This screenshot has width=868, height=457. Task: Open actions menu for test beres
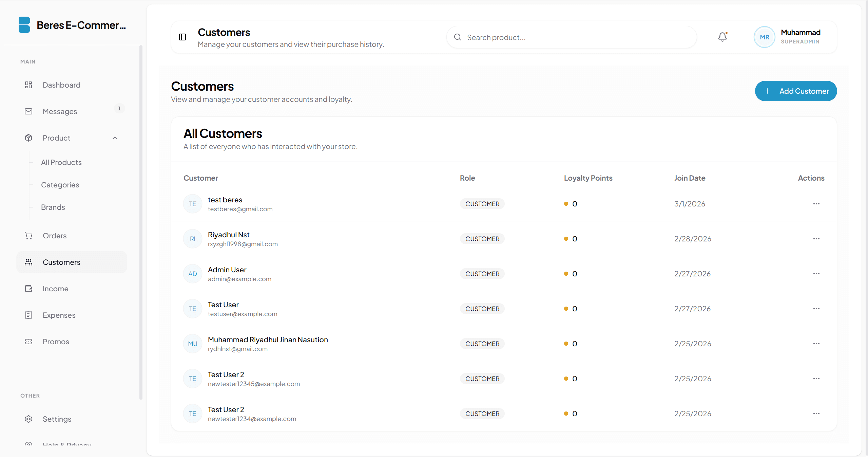[816, 204]
